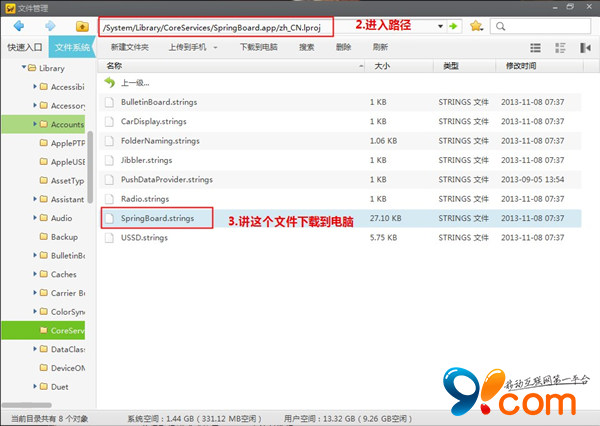Click the back navigation arrow

pyautogui.click(x=17, y=24)
